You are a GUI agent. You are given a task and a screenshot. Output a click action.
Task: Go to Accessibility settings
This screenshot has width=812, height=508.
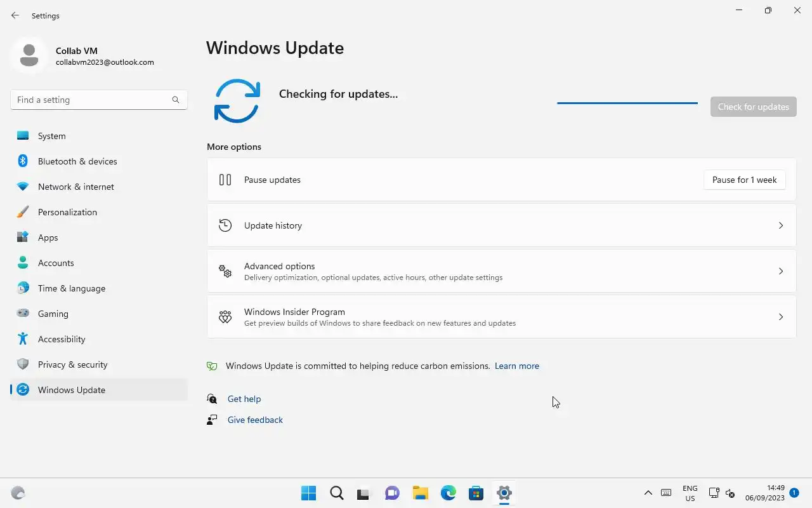tap(99, 339)
